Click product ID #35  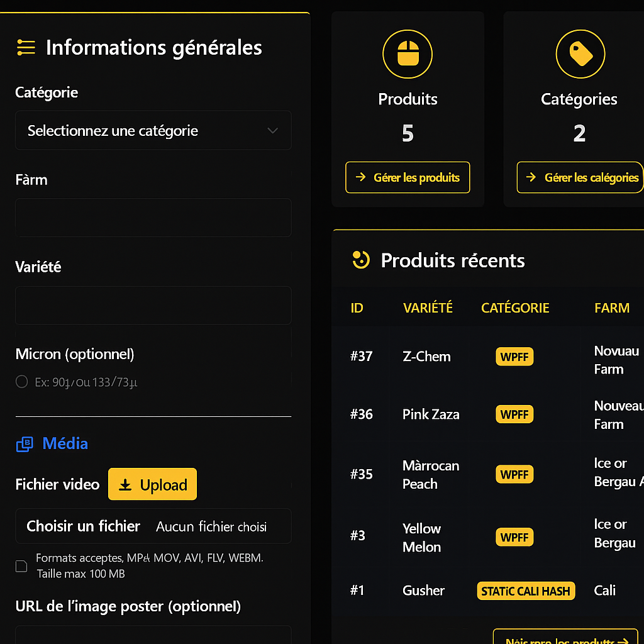pos(362,474)
